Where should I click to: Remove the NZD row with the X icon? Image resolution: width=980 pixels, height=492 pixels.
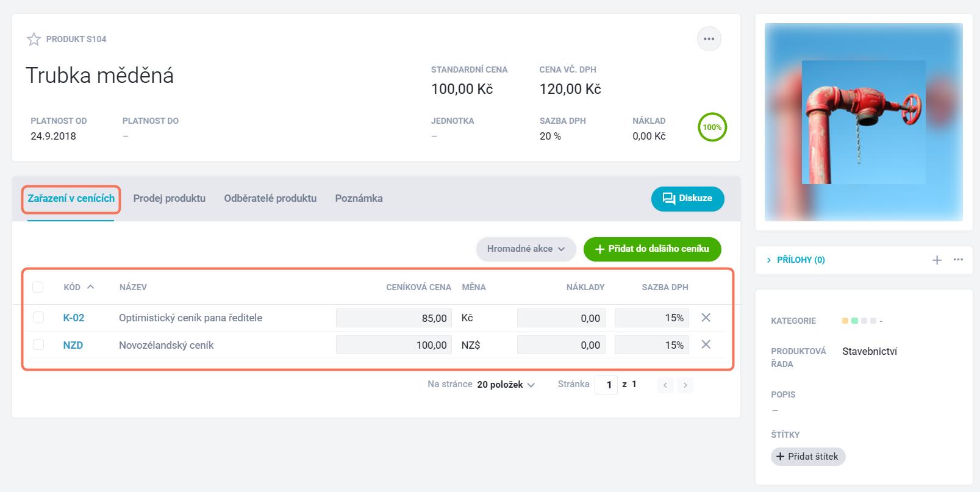click(x=706, y=344)
